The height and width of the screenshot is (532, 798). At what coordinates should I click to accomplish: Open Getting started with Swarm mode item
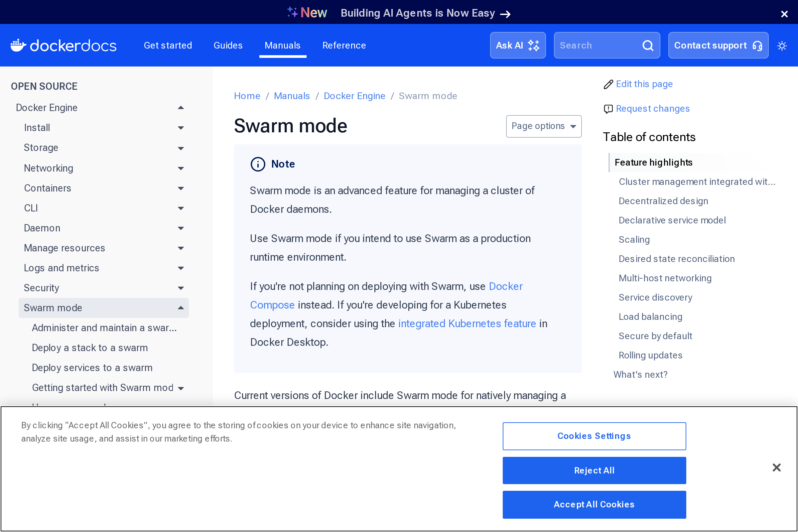click(x=103, y=388)
